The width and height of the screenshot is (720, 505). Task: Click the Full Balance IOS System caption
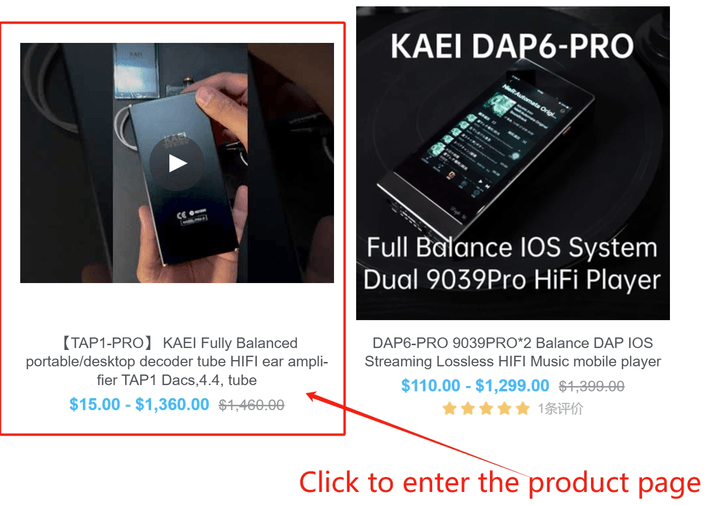512,248
